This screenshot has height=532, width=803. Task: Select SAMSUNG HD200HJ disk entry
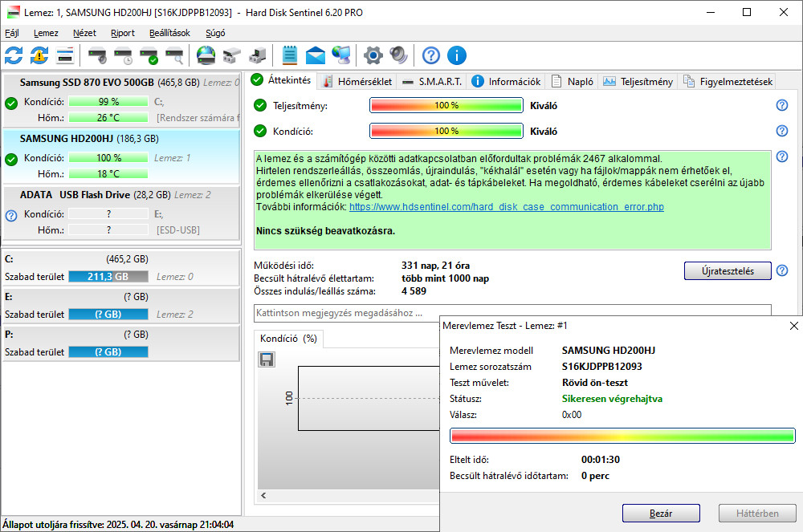click(121, 156)
